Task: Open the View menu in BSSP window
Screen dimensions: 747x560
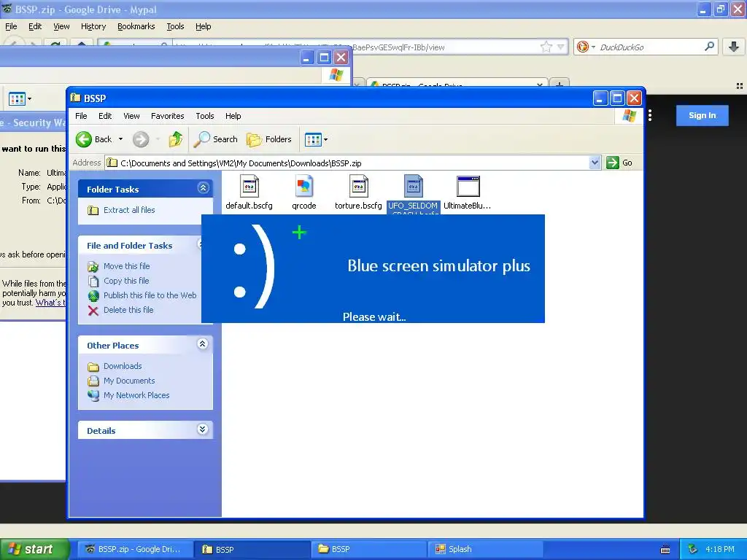Action: pyautogui.click(x=131, y=116)
